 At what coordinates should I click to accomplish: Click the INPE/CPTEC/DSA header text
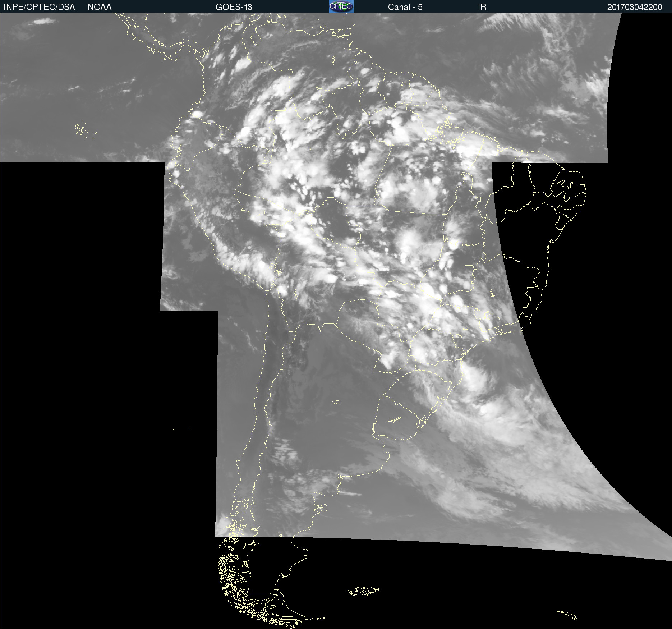(x=39, y=7)
